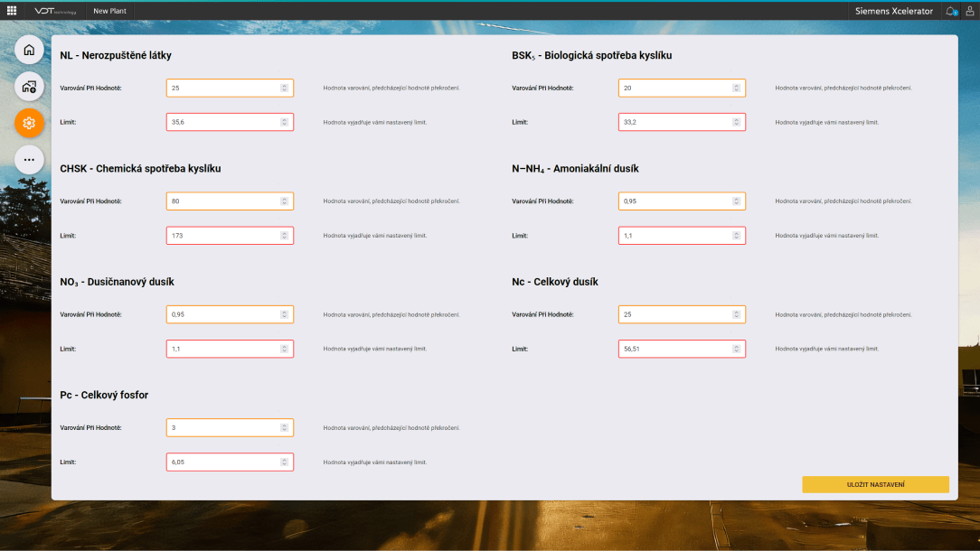Click the NL limit field showing 35,6

pos(221,122)
